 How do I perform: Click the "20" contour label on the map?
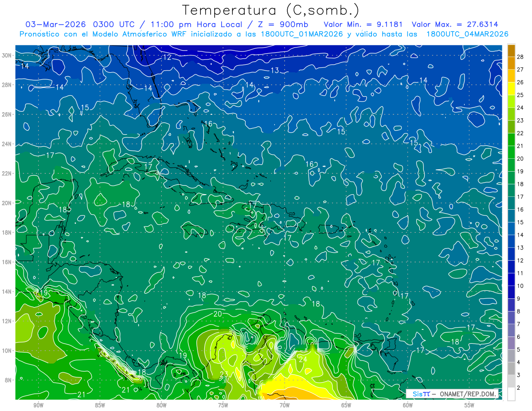point(218,314)
